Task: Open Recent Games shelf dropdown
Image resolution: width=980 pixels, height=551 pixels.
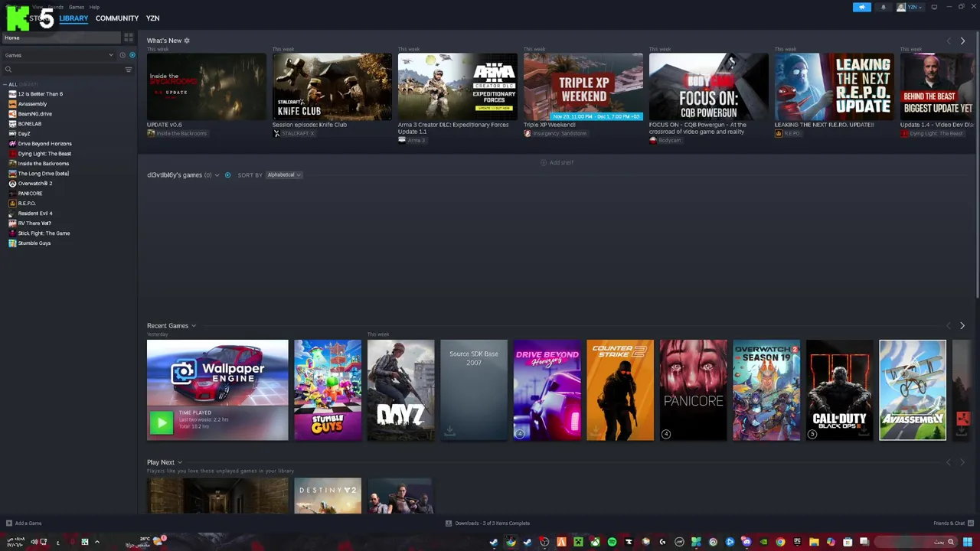Action: point(194,326)
